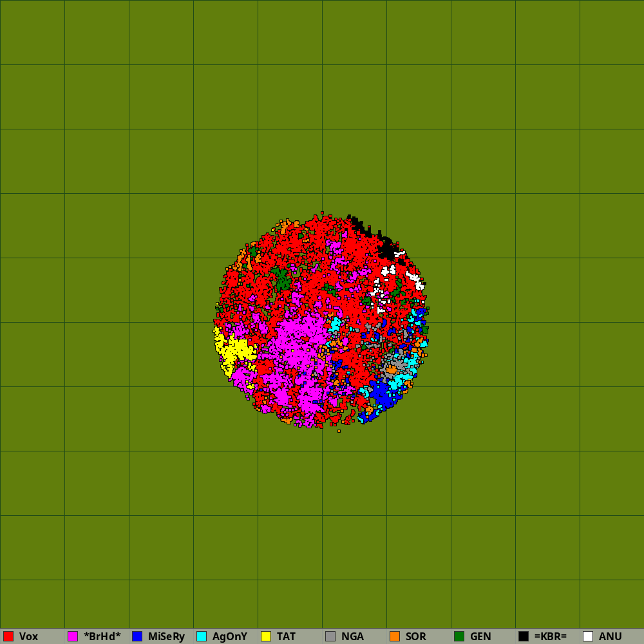Image resolution: width=644 pixels, height=644 pixels.
Task: Click the Vox alliance name label
Action: [x=28, y=636]
